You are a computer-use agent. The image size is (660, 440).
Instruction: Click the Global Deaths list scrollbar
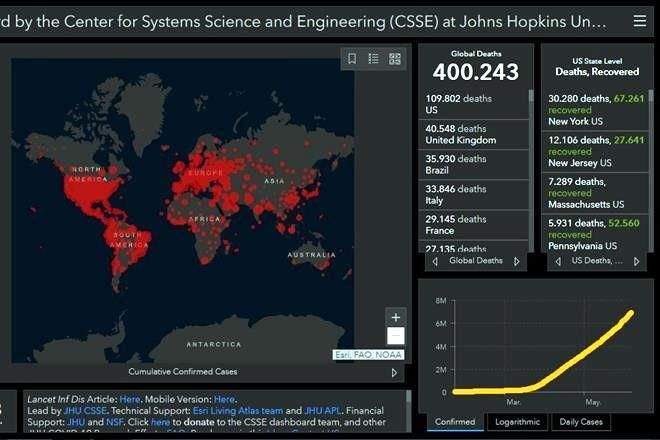531,150
